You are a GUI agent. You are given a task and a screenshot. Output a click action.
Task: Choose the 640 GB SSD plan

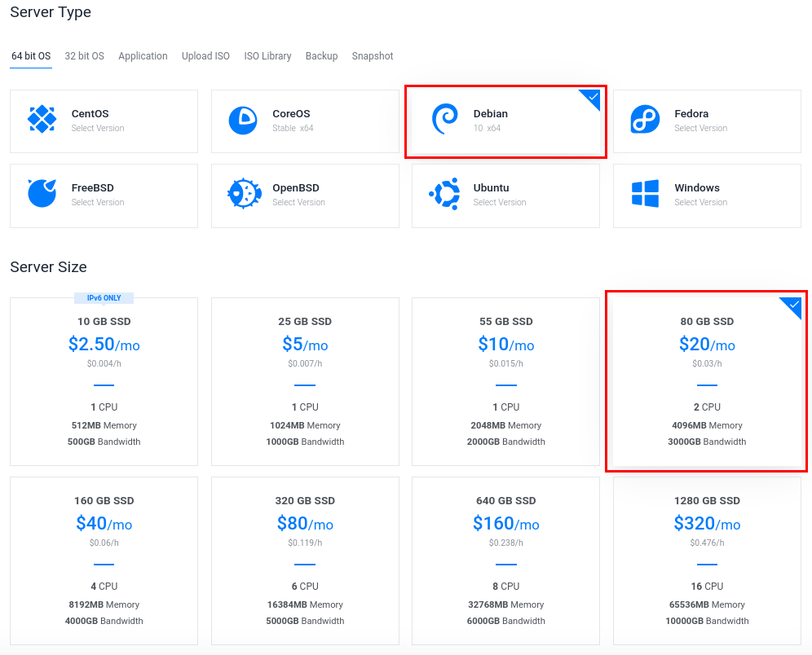pos(505,560)
